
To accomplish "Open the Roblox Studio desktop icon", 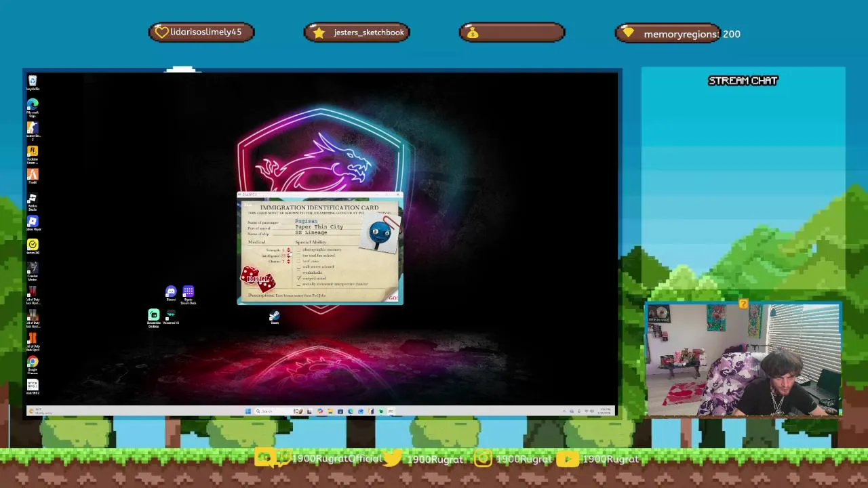I will pyautogui.click(x=33, y=202).
